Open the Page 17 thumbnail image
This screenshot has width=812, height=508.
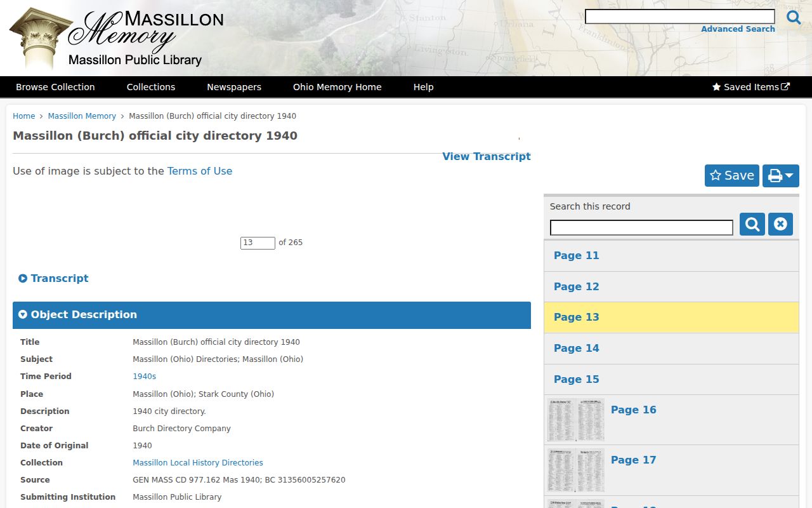(x=576, y=470)
